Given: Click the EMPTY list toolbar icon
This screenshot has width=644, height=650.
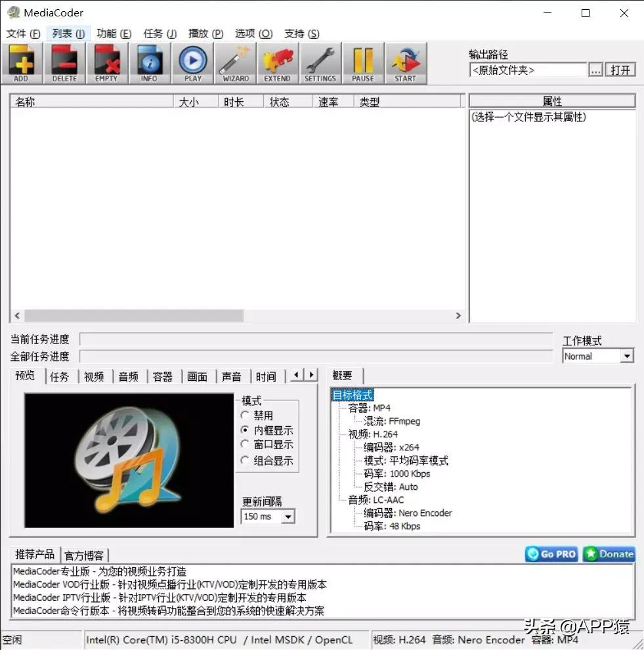Looking at the screenshot, I should point(107,64).
